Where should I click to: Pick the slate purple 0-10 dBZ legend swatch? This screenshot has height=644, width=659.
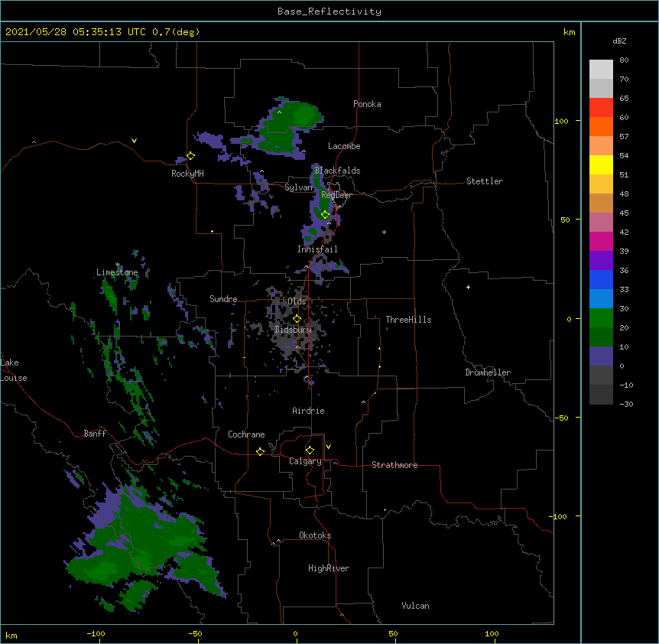(x=601, y=356)
